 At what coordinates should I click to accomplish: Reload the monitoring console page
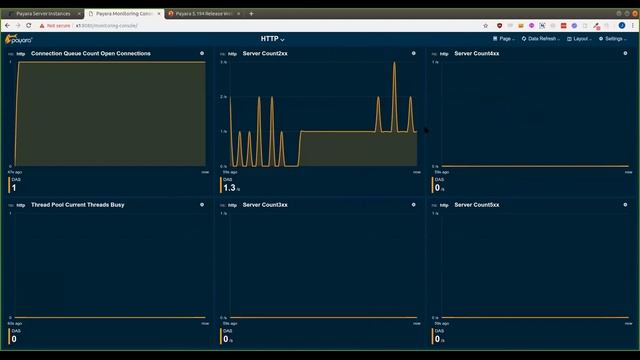(x=29, y=26)
